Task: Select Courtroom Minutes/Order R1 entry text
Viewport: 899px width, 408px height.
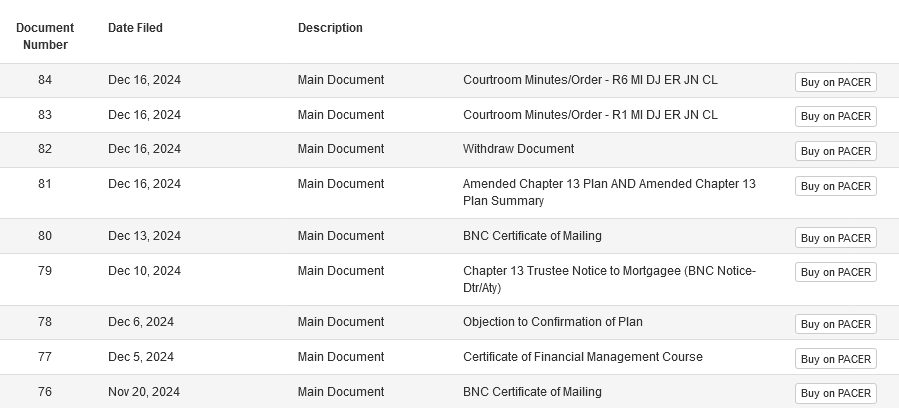Action: tap(590, 115)
